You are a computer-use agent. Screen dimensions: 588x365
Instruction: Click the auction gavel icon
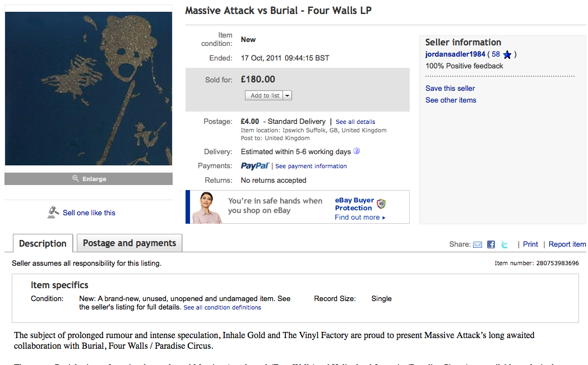click(54, 212)
